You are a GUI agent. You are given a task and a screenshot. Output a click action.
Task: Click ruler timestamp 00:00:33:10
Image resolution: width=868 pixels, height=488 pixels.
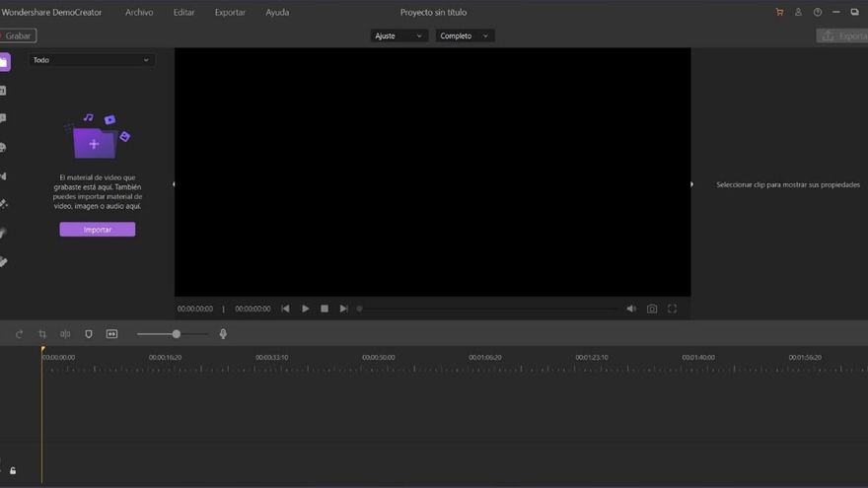272,358
